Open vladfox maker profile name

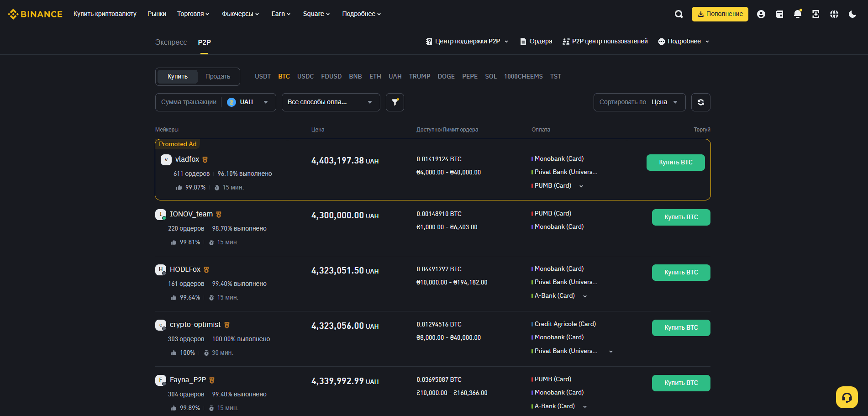[x=187, y=159]
